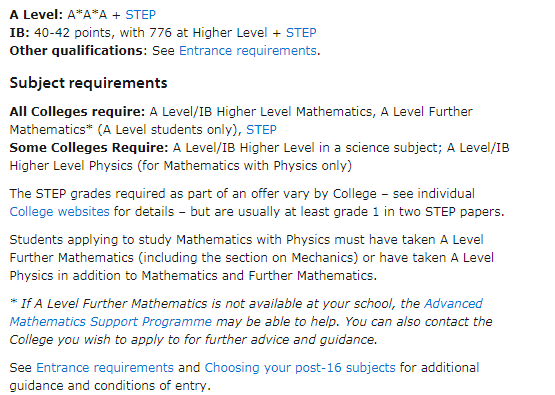Open the STEP link on the A Level line
555x395 pixels.
pos(141,15)
